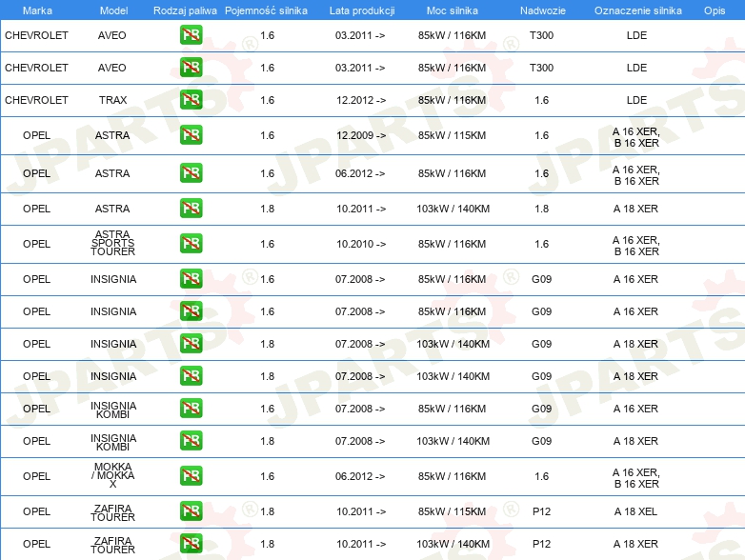The height and width of the screenshot is (560, 745).
Task: Click fuel icon in ZAFIRA TOURER A 18 XEL row
Action: click(x=191, y=511)
